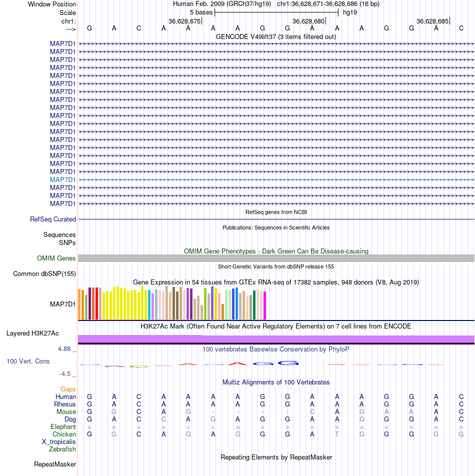Image resolution: width=475 pixels, height=476 pixels.
Task: Open the GENCODE V49lift37 track title
Action: coord(276,36)
